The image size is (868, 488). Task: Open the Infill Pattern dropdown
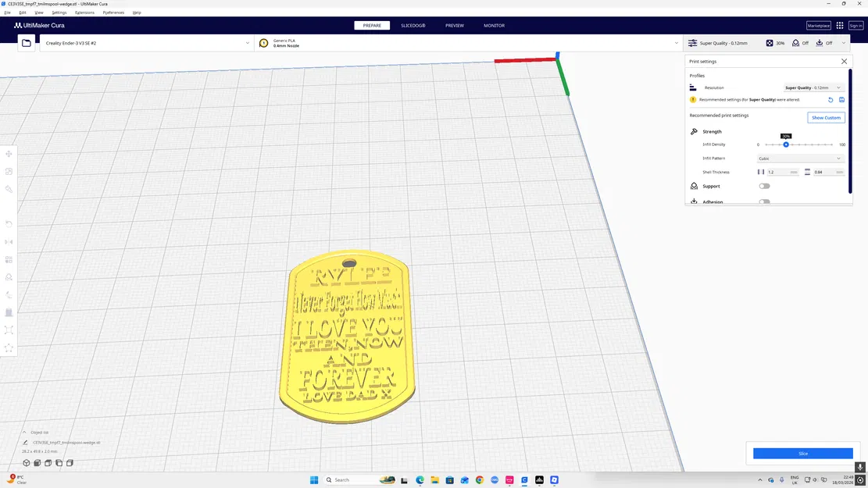[x=799, y=158]
